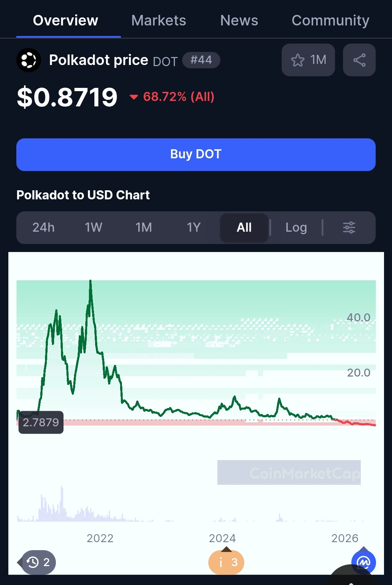Open the Markets tab

pyautogui.click(x=159, y=20)
